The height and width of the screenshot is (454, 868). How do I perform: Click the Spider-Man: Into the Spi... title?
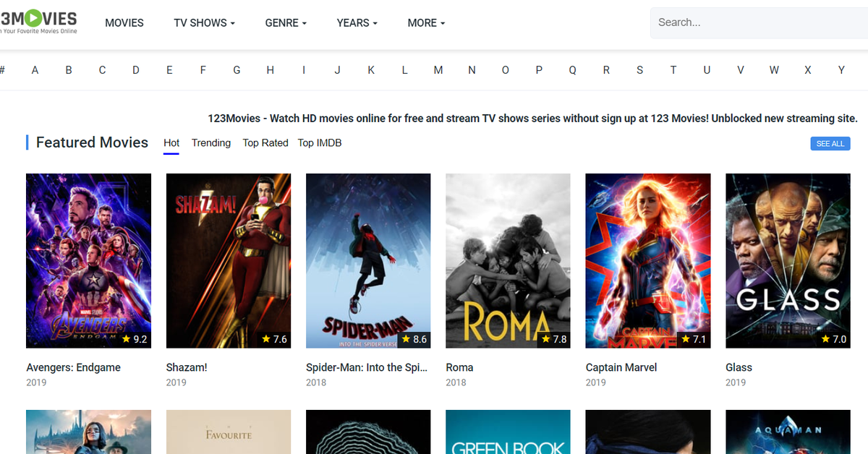(367, 367)
